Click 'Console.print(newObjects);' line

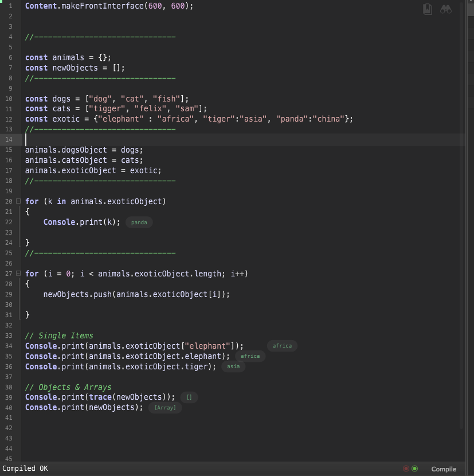(84, 407)
